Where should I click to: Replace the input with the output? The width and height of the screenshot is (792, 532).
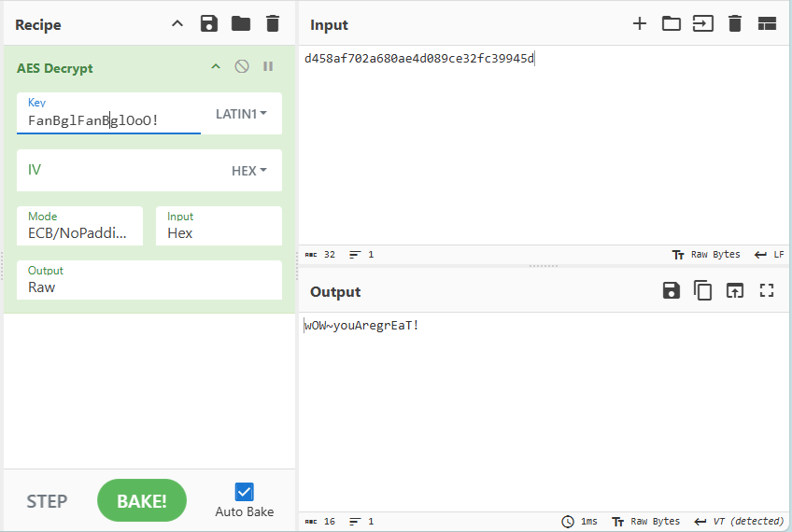click(x=735, y=290)
